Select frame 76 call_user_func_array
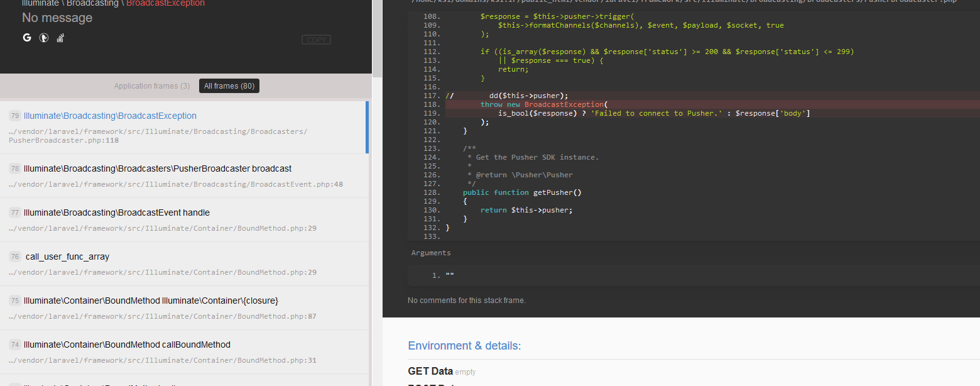Screen dimensions: 980x386 coord(184,264)
